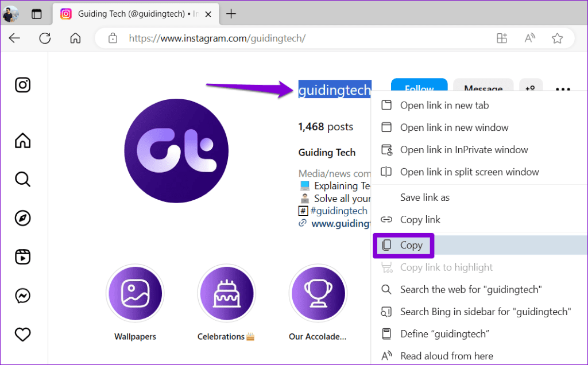Open more options via the three-dot button

563,89
